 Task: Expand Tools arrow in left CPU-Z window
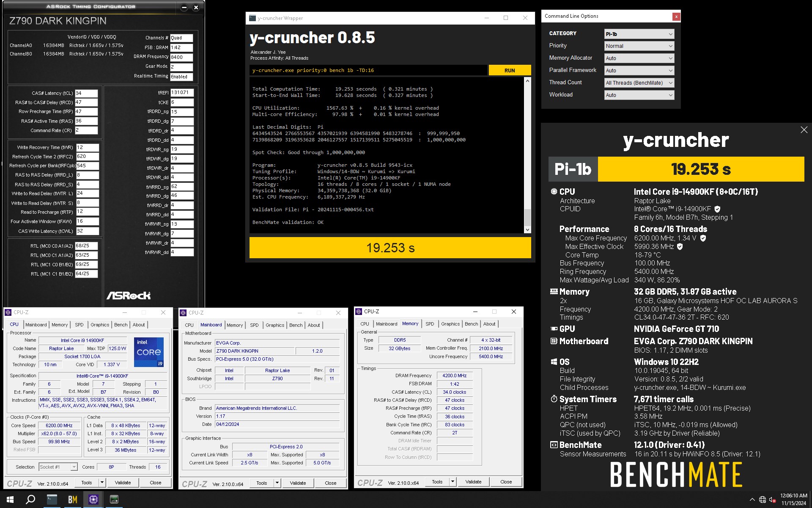click(102, 483)
